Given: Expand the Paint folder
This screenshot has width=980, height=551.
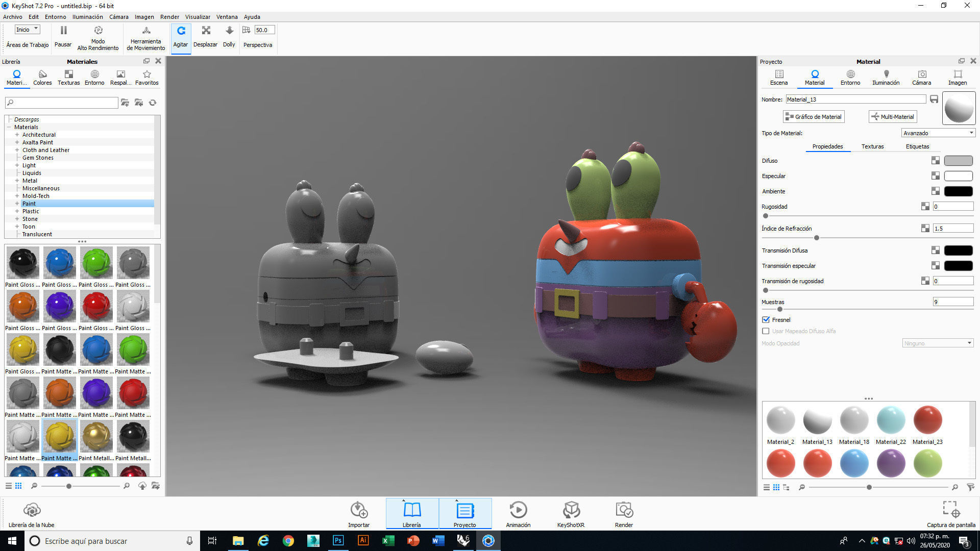Looking at the screenshot, I should (17, 204).
